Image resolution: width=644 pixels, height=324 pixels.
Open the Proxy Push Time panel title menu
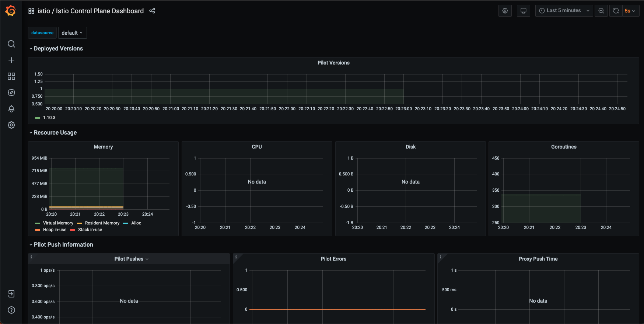(538, 259)
